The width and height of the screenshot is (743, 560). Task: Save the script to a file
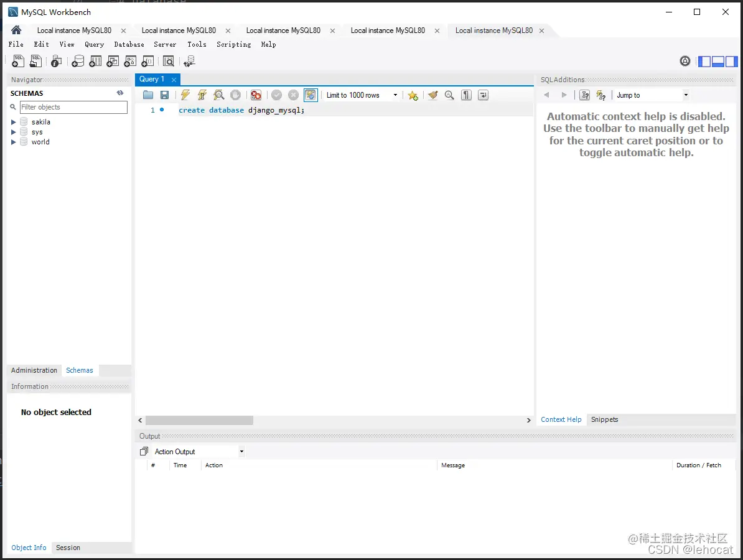pos(164,95)
